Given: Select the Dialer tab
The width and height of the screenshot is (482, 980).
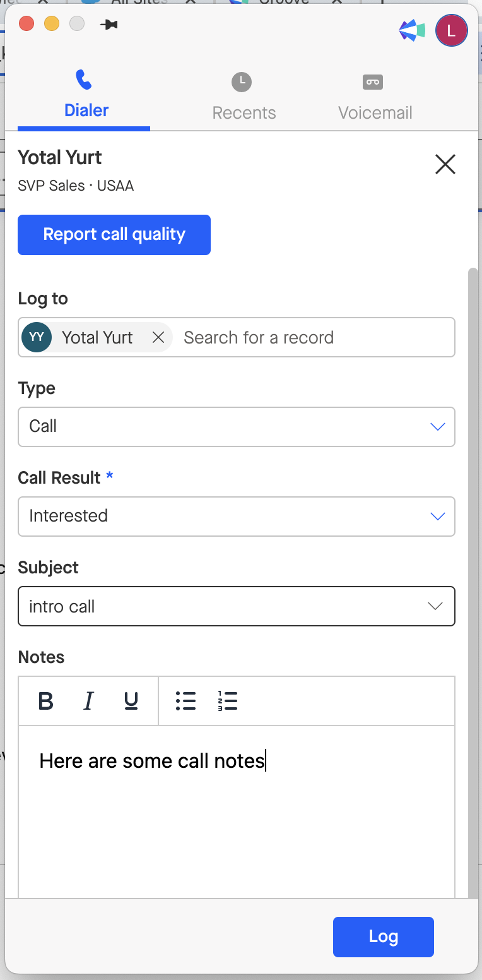Looking at the screenshot, I should click(86, 97).
